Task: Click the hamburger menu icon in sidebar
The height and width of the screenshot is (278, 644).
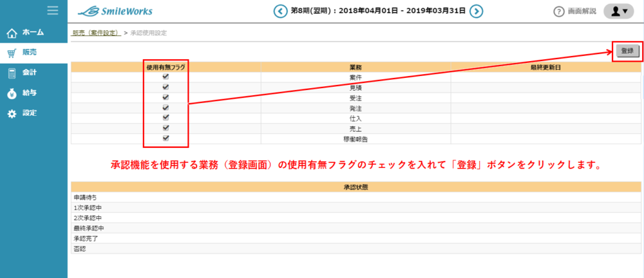Action: (x=53, y=11)
